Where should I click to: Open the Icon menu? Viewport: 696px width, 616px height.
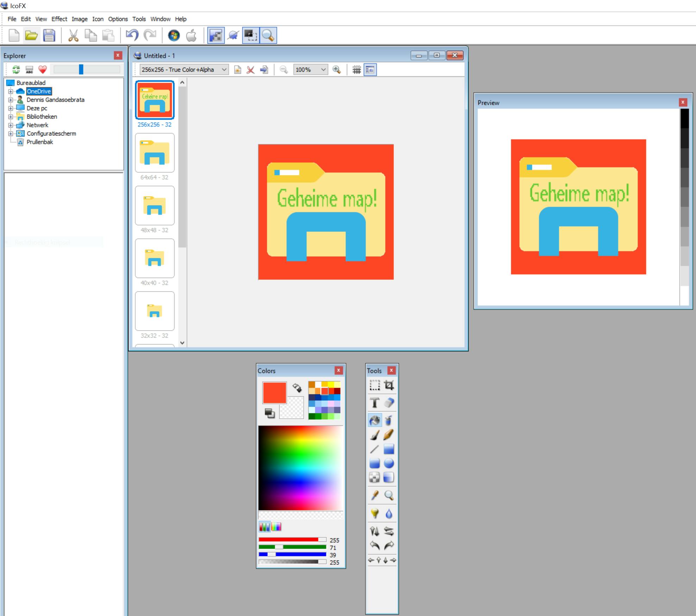click(98, 19)
